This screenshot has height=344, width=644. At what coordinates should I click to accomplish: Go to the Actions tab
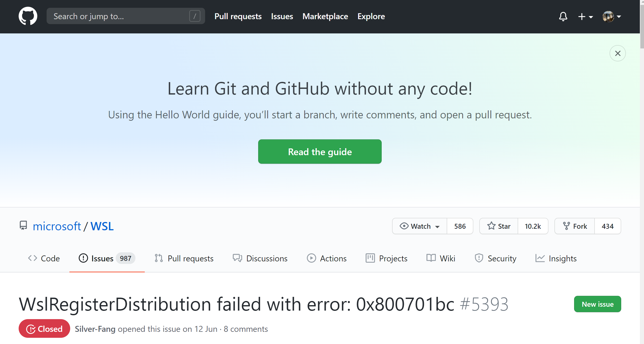[327, 258]
